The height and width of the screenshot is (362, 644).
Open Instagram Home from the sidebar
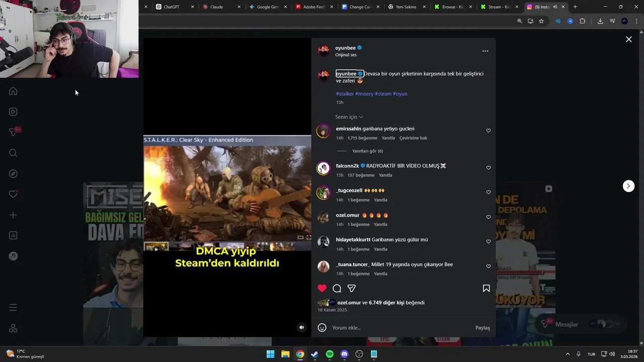pos(13,91)
